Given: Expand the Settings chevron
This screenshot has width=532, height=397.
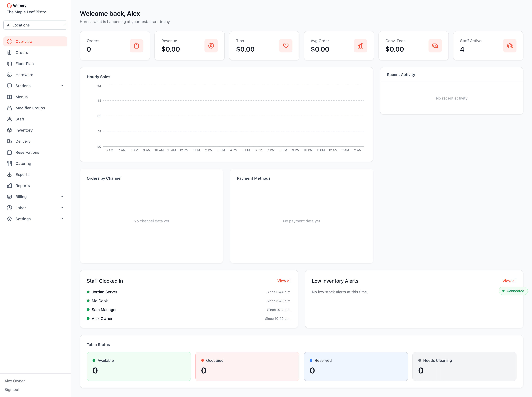Looking at the screenshot, I should (x=62, y=219).
